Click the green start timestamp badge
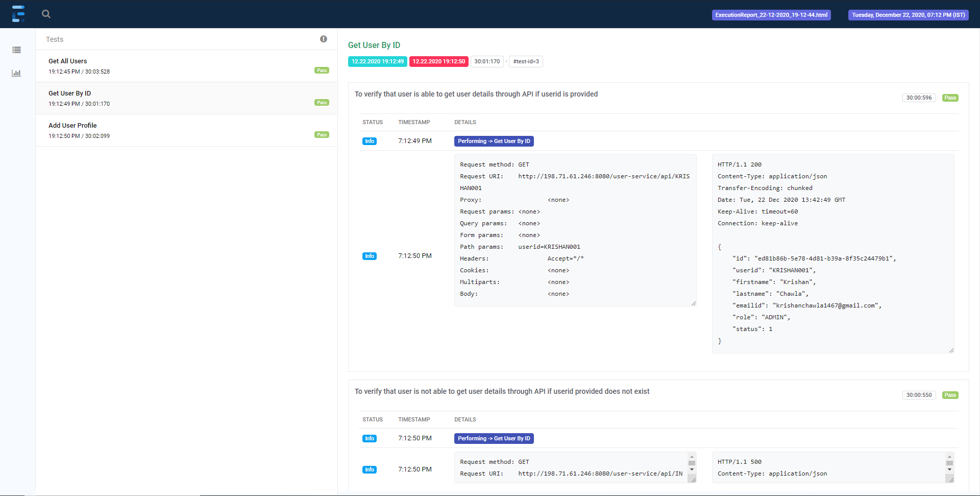The height and width of the screenshot is (496, 980). pos(377,61)
